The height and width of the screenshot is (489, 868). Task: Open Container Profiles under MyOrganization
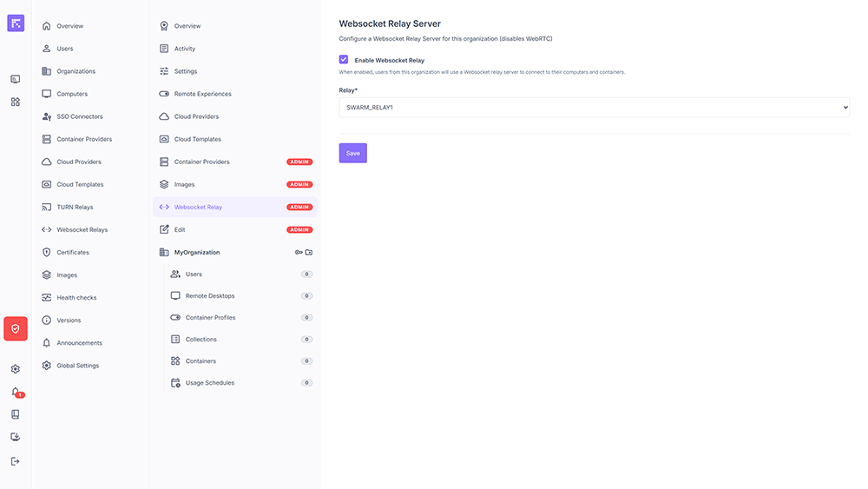(210, 318)
